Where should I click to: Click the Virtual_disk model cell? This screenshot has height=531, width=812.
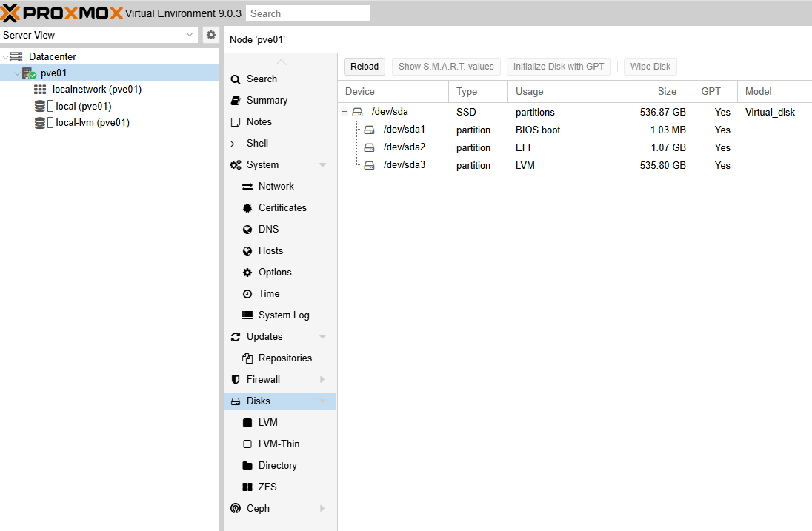click(775, 112)
